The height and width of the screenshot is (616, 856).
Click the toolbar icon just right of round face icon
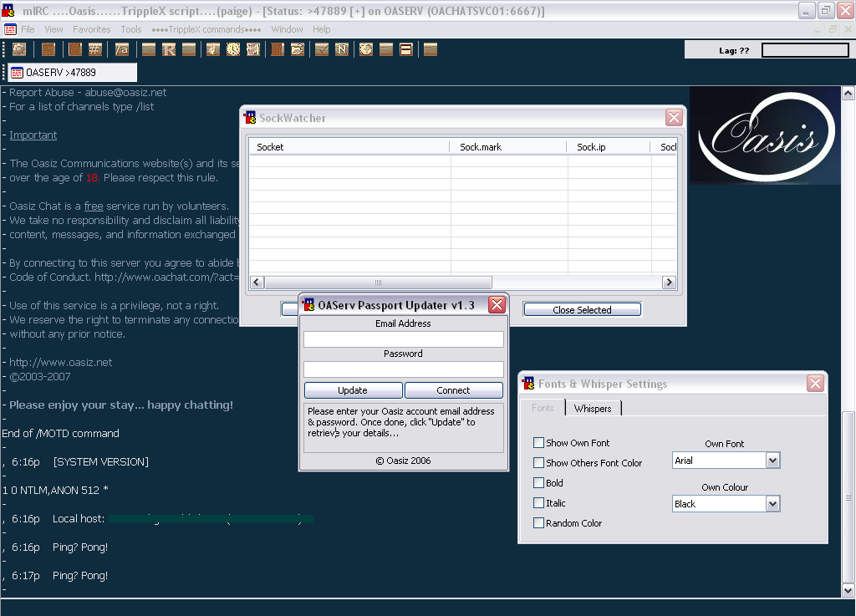coord(386,49)
